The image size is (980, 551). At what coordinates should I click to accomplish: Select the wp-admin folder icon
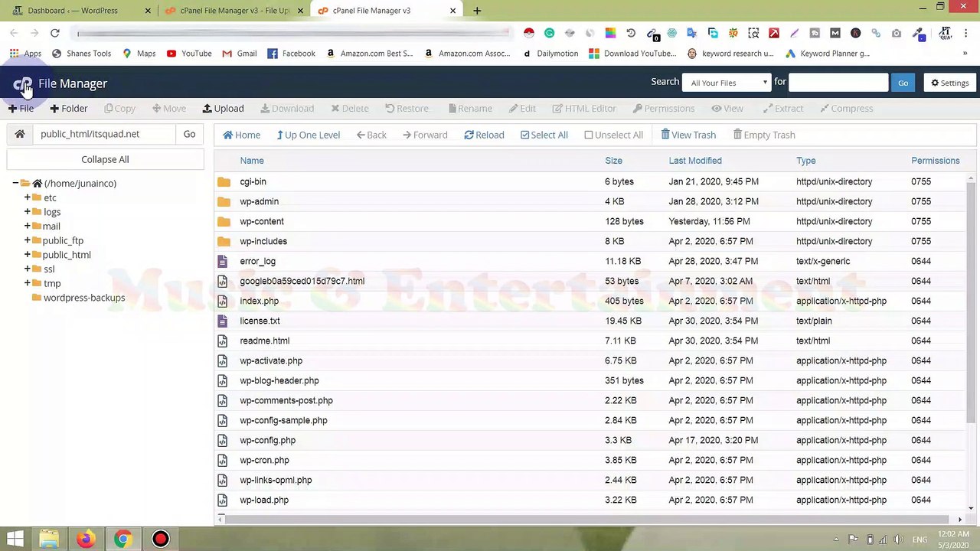[x=224, y=201]
